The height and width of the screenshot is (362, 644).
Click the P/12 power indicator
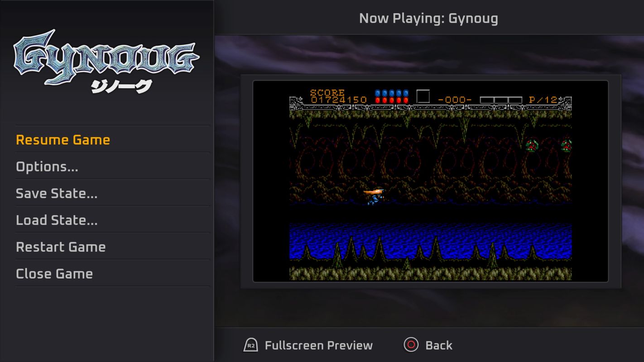click(x=543, y=100)
